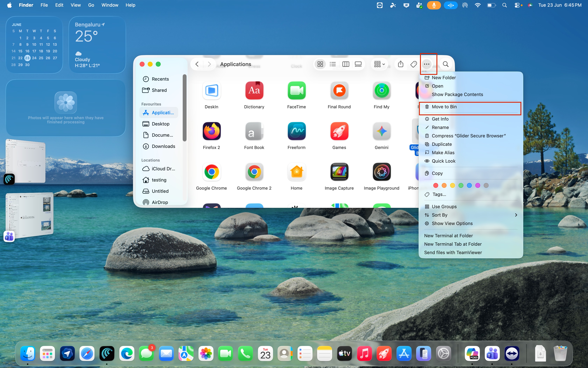The width and height of the screenshot is (588, 368).
Task: Open the DeskIn application icon
Action: tap(211, 91)
